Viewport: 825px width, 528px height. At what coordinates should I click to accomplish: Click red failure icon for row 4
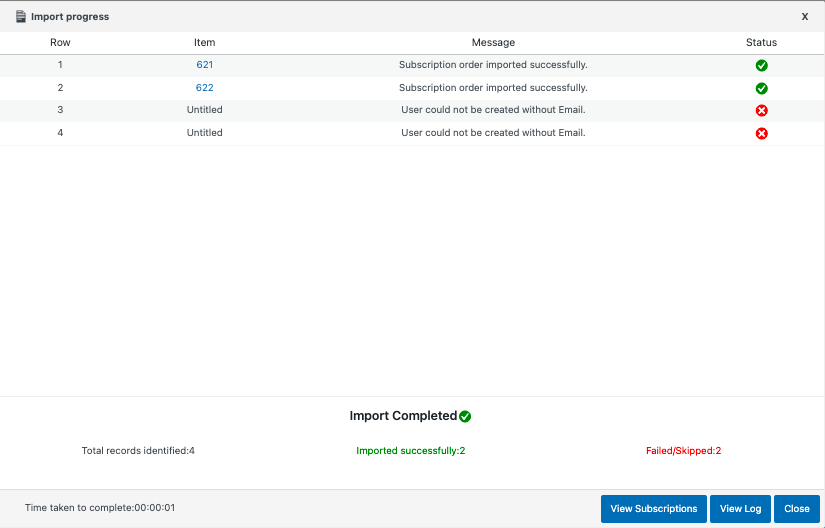761,134
